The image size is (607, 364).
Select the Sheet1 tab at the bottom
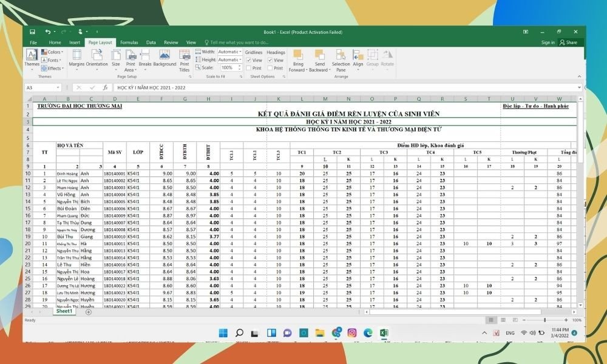pyautogui.click(x=64, y=311)
